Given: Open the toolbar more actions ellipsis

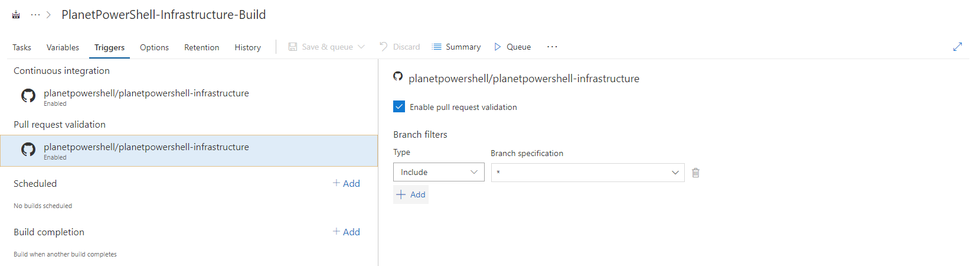Looking at the screenshot, I should (552, 47).
